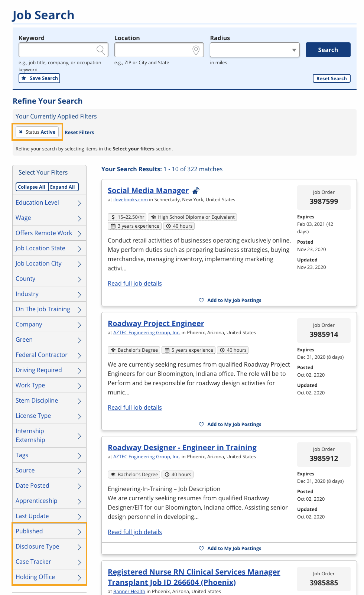Expand the Date Posted filter
Image resolution: width=364 pixels, height=595 pixels.
click(x=49, y=486)
